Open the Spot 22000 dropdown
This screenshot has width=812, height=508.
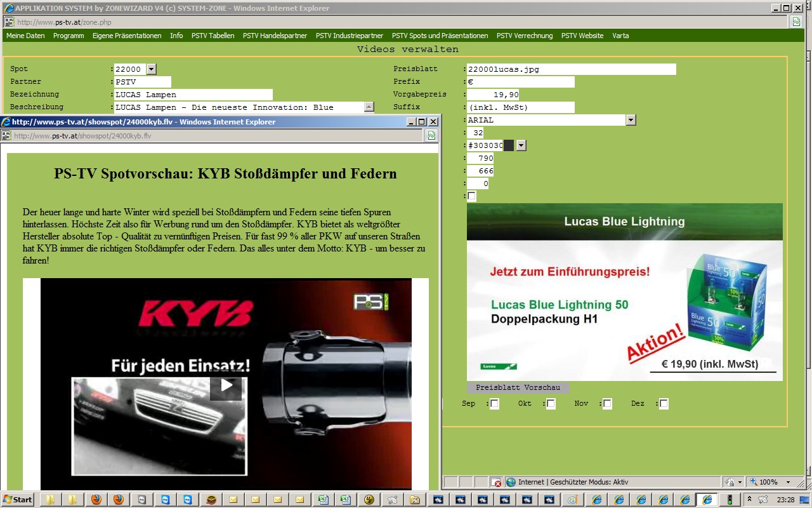(x=151, y=69)
